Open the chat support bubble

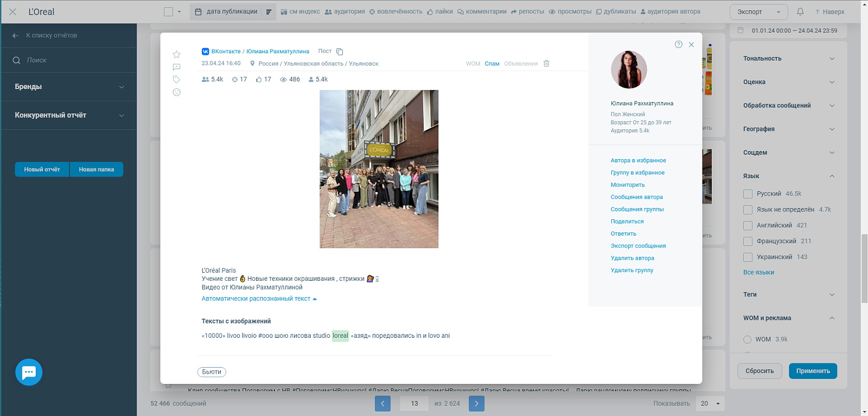click(29, 372)
